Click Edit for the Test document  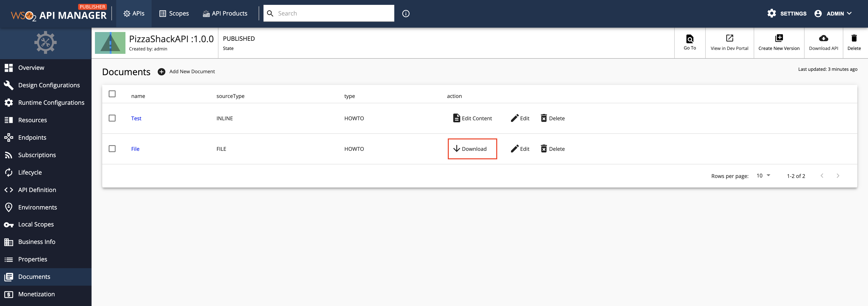[520, 118]
